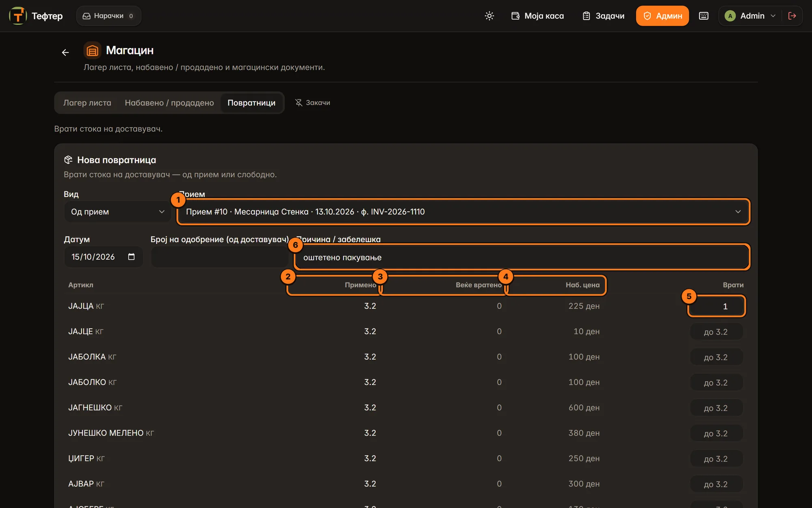Click the Причина / забелешка field
This screenshot has width=812, height=508.
[522, 257]
